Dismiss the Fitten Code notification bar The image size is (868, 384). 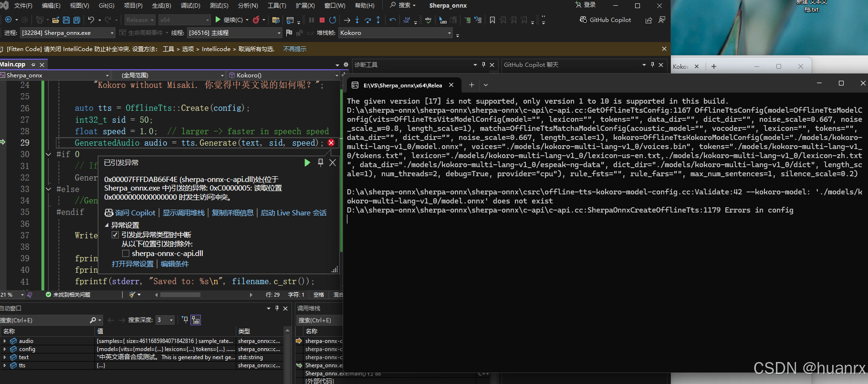click(x=664, y=49)
